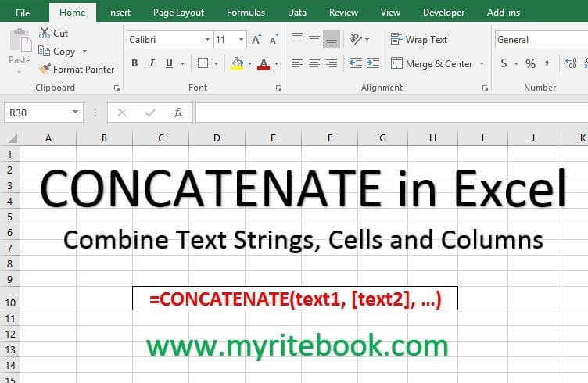This screenshot has height=383, width=588.
Task: Switch to the Formulas ribbon tab
Action: coord(246,13)
